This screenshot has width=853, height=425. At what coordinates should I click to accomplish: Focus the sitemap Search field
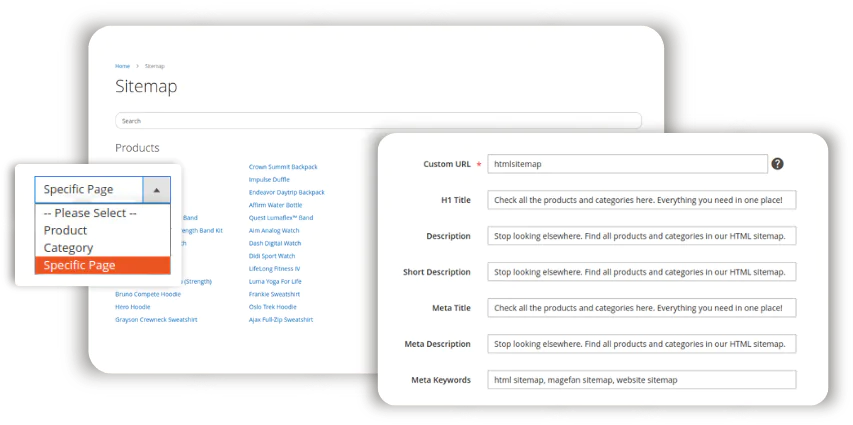pyautogui.click(x=378, y=121)
